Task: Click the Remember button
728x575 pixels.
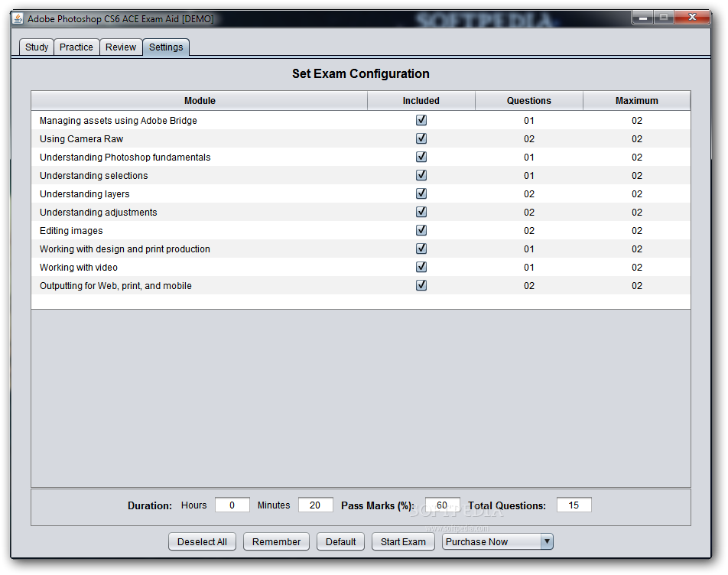Action: tap(276, 541)
